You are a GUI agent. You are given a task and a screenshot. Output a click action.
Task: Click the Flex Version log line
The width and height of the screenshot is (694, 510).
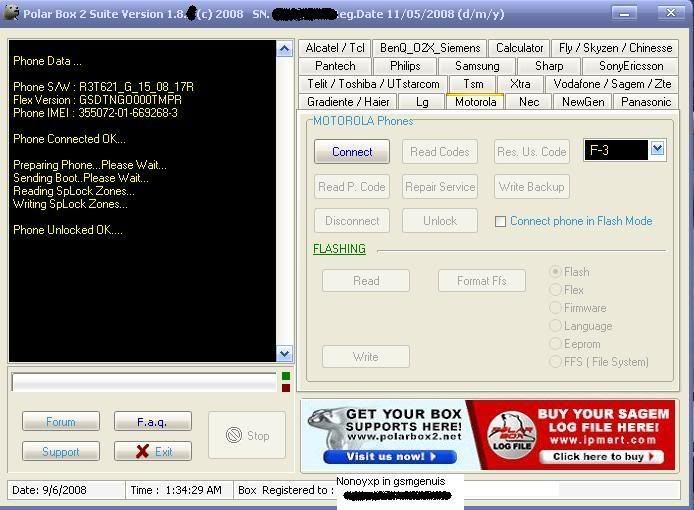coord(97,100)
